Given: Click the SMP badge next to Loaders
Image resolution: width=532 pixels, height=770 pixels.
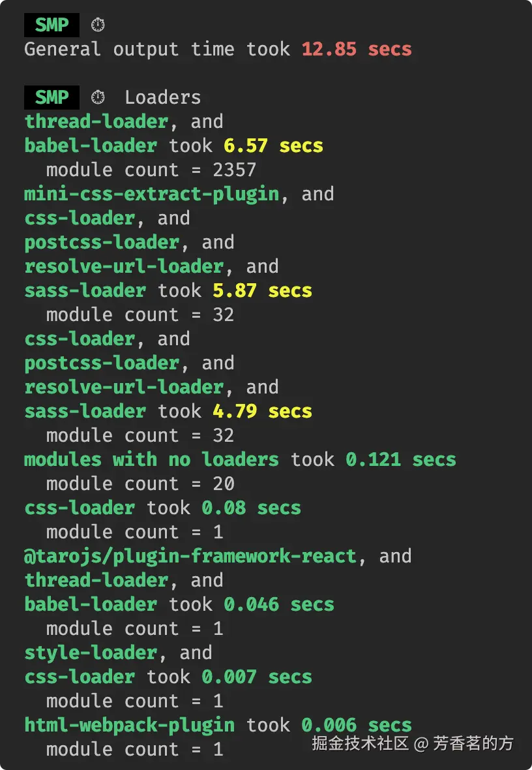Looking at the screenshot, I should (x=52, y=97).
